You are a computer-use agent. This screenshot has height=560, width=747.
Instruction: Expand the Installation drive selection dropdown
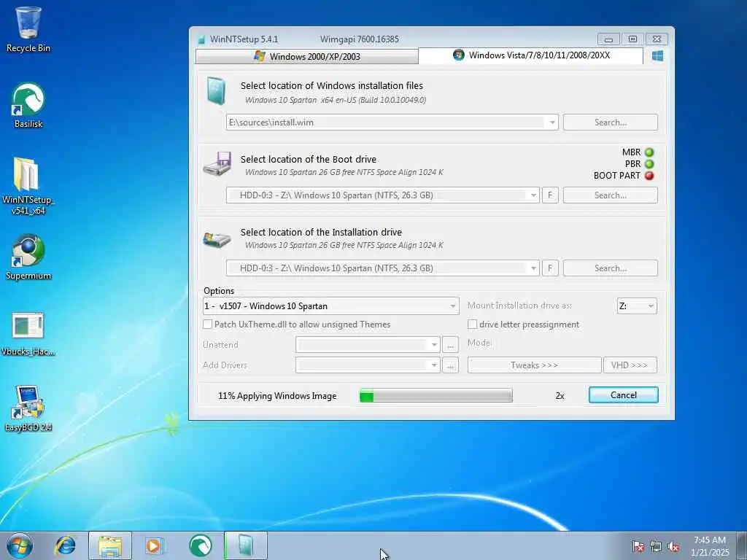pyautogui.click(x=533, y=268)
